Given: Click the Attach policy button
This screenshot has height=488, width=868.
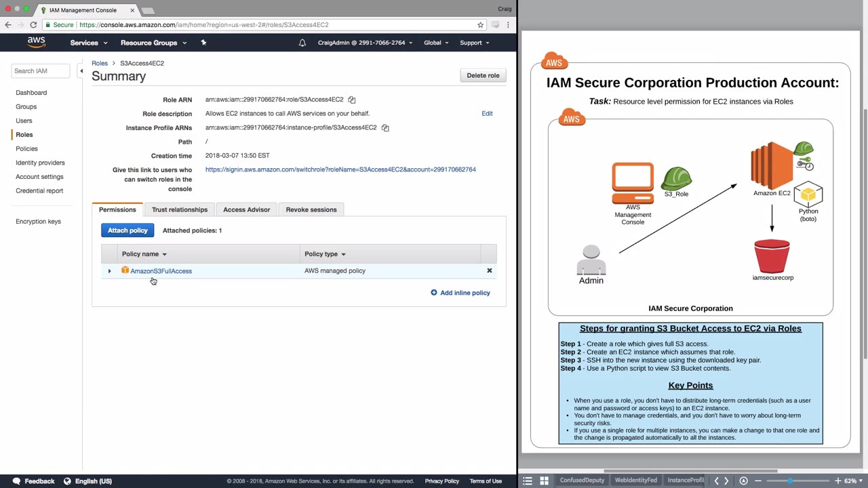Looking at the screenshot, I should [127, 230].
